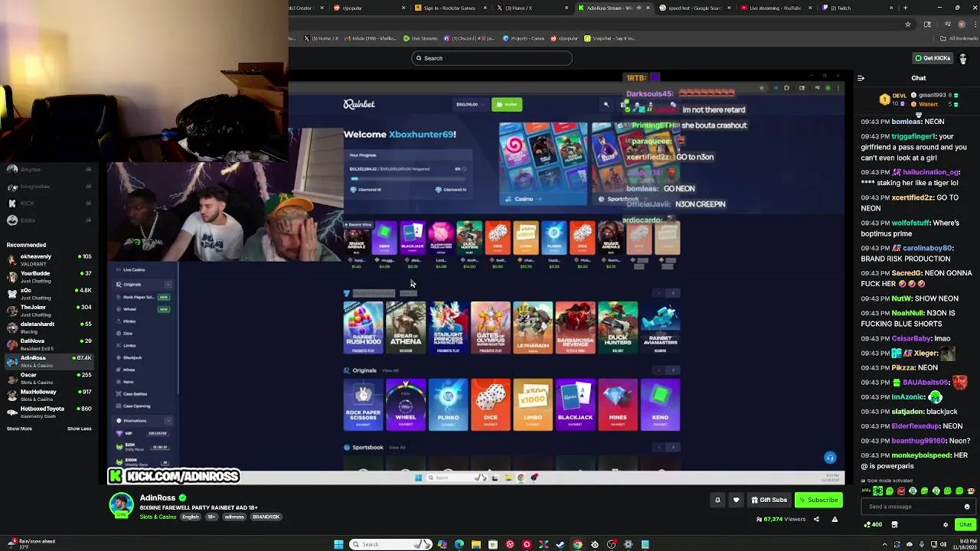The image size is (980, 551).
Task: Click the Get KICKs button
Action: point(933,58)
